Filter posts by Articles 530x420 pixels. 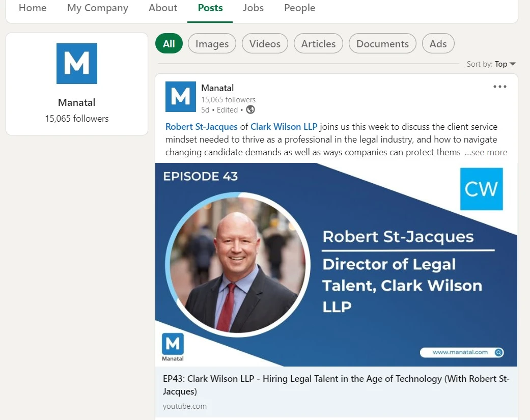[318, 43]
